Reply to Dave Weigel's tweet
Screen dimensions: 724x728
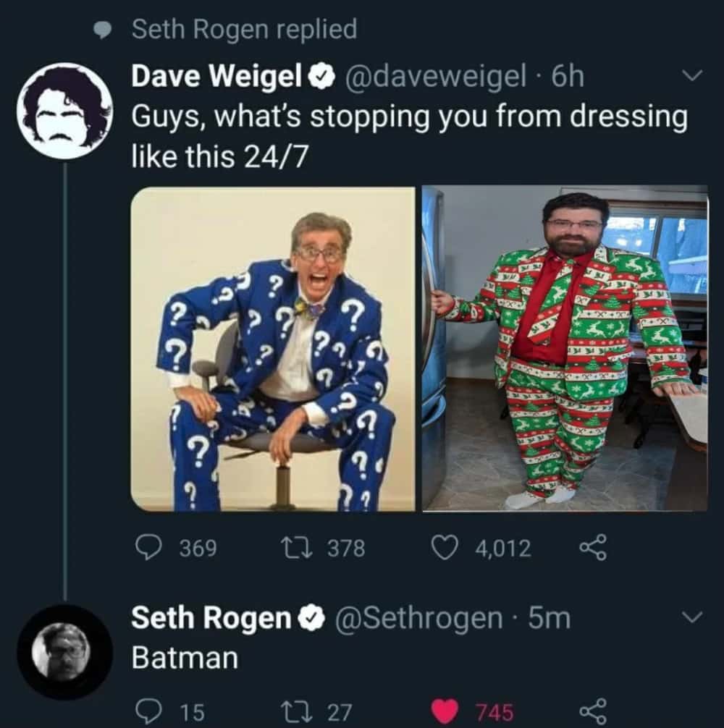149,548
